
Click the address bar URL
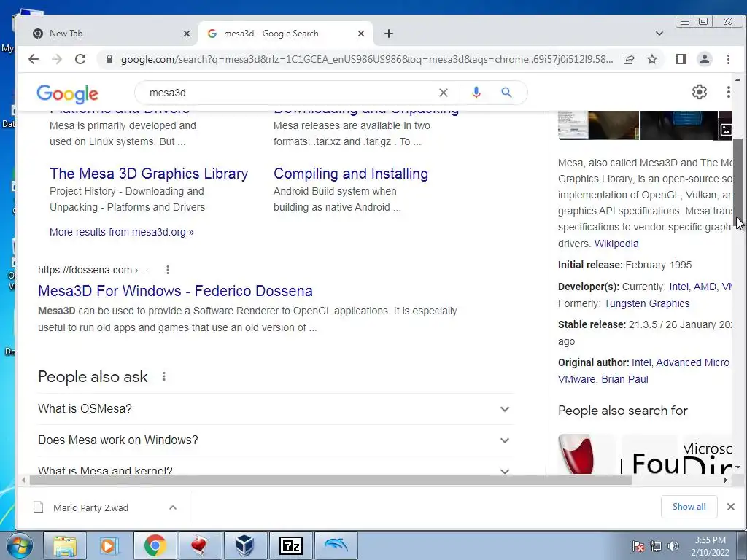(367, 59)
